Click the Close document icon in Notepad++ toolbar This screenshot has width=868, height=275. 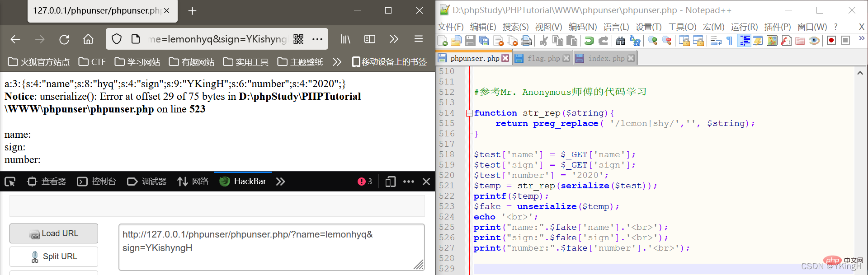(x=499, y=41)
